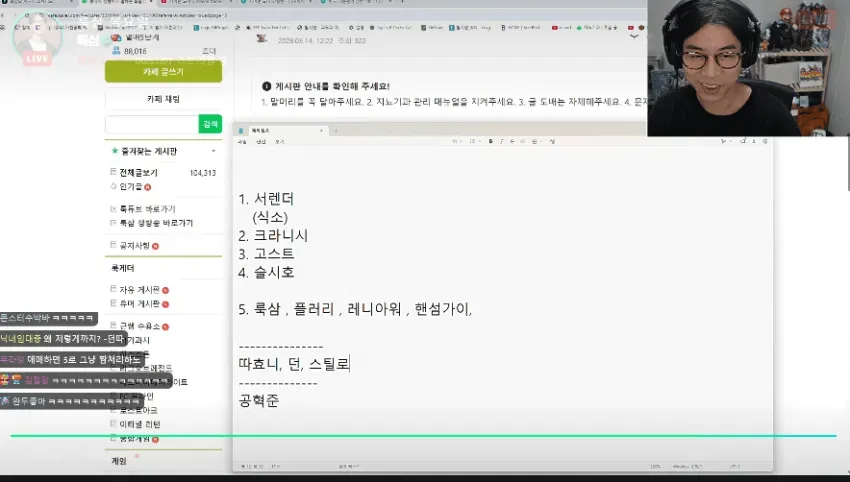This screenshot has width=850, height=482.
Task: Open 카페 채팅 button
Action: click(x=163, y=99)
